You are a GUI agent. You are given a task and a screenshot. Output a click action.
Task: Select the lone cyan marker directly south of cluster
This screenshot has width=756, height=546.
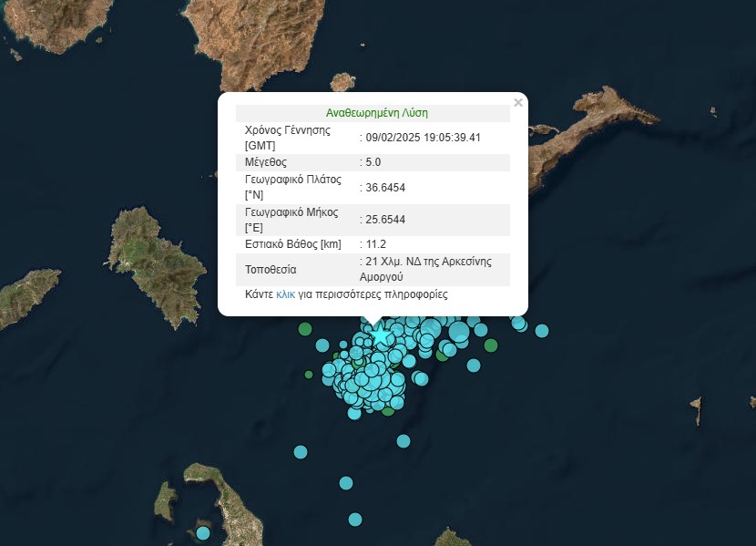pyautogui.click(x=346, y=482)
